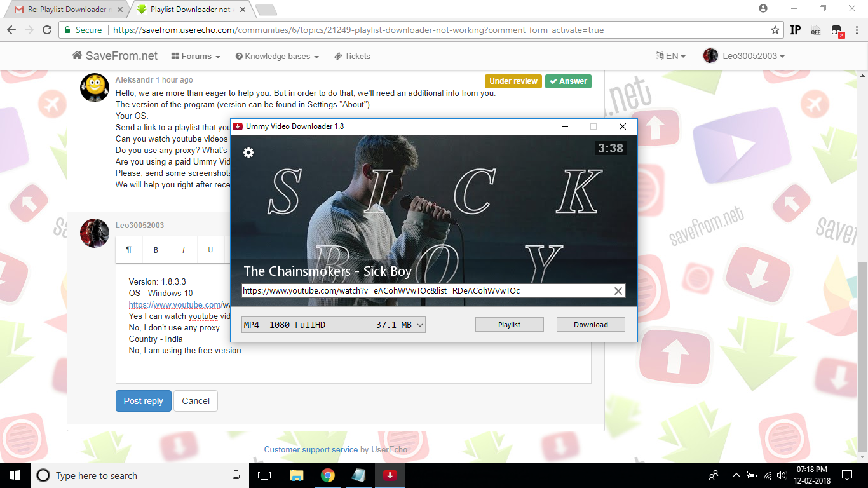The height and width of the screenshot is (488, 868).
Task: Go forward in browser history
Action: (x=29, y=30)
